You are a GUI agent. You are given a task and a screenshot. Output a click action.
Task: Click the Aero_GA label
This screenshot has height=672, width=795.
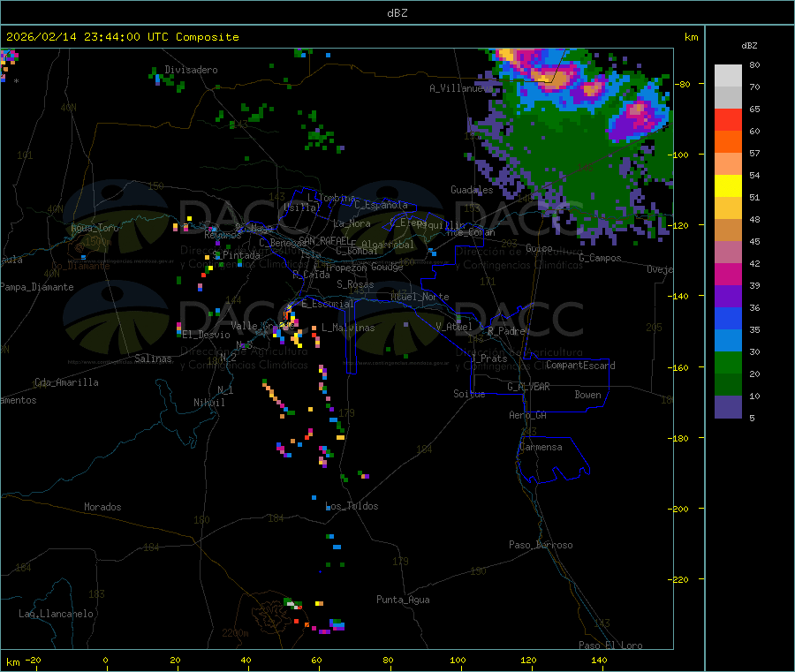(x=528, y=415)
